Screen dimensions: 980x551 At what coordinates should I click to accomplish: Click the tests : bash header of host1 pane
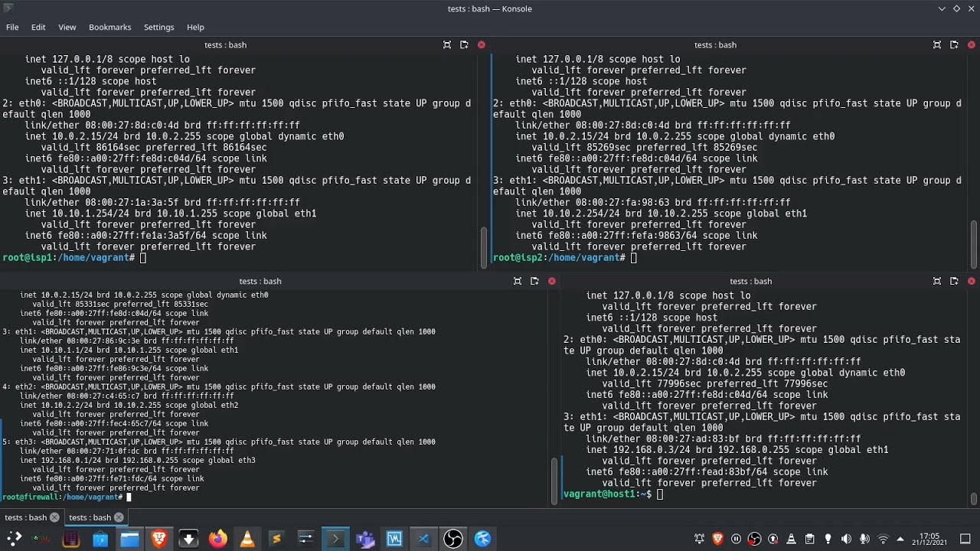[750, 282]
